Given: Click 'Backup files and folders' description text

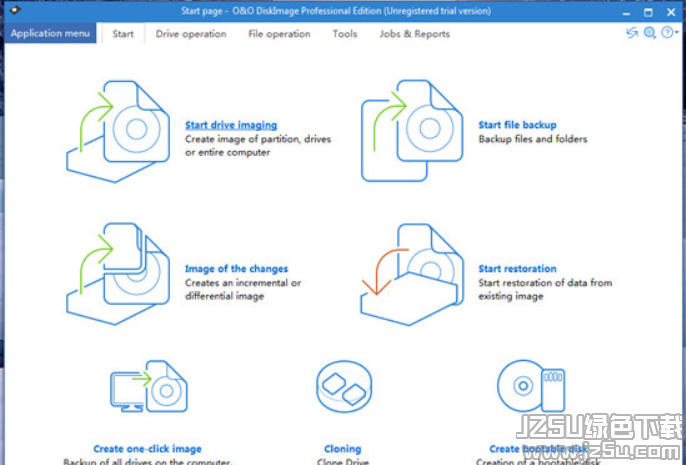Looking at the screenshot, I should (533, 139).
